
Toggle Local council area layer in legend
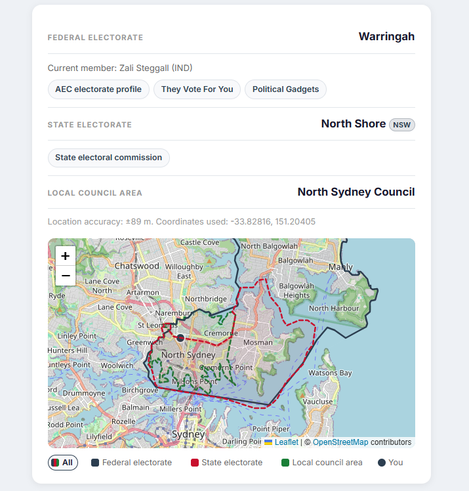point(322,463)
